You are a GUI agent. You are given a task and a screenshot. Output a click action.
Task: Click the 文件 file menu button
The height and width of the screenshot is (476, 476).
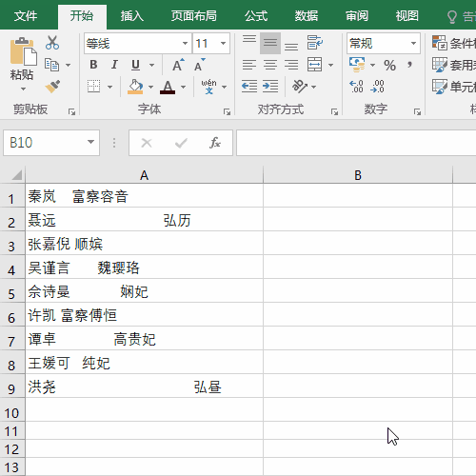(26, 16)
